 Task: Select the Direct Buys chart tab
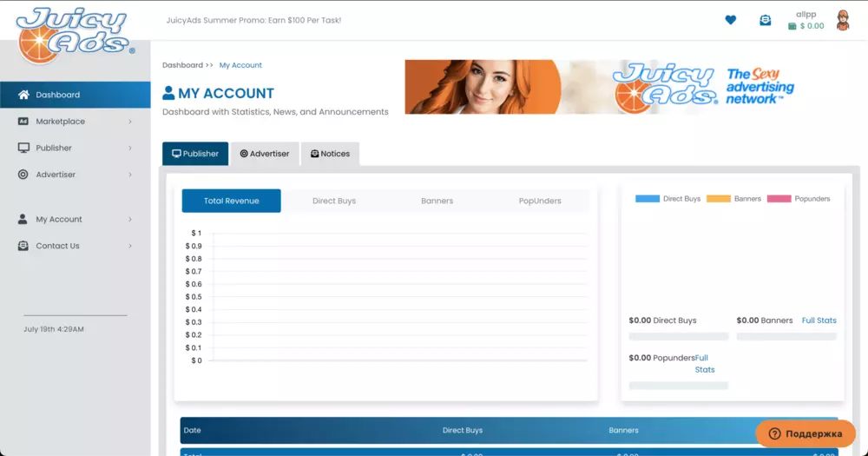[x=334, y=201]
